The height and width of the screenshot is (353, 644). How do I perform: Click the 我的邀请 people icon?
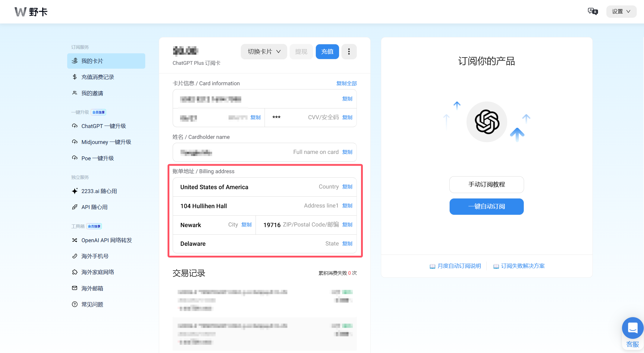(x=75, y=93)
